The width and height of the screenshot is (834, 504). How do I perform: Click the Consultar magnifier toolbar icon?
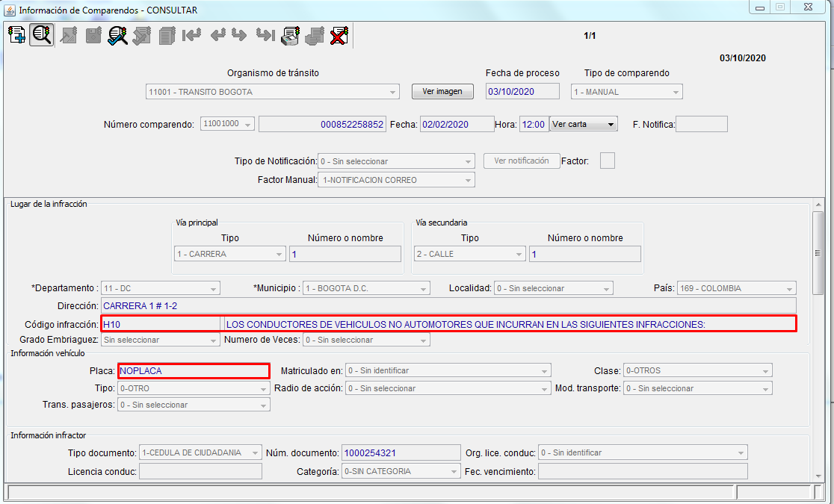pyautogui.click(x=41, y=35)
